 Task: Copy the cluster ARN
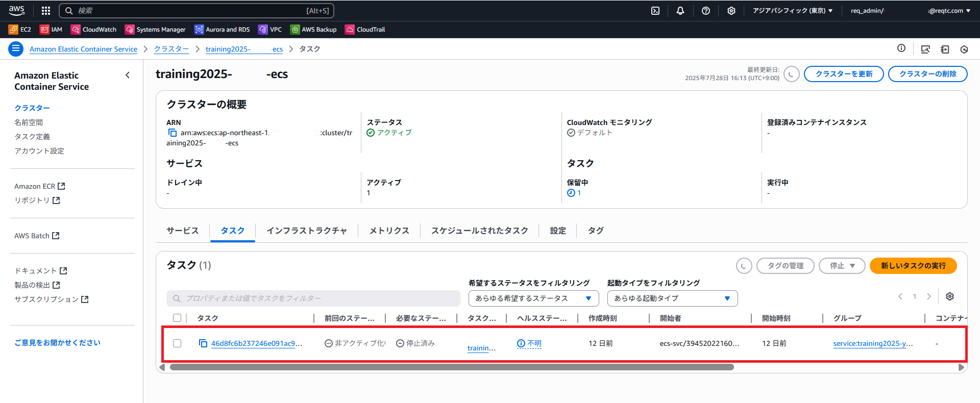point(173,133)
